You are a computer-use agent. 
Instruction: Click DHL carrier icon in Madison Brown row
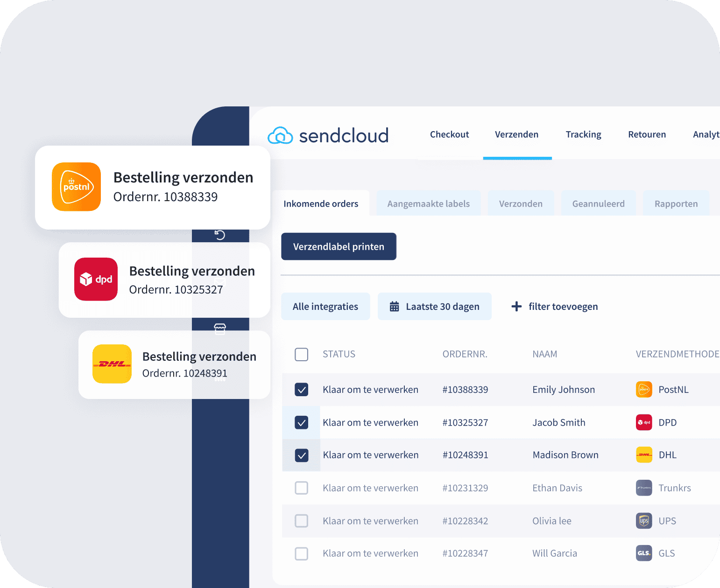644,455
